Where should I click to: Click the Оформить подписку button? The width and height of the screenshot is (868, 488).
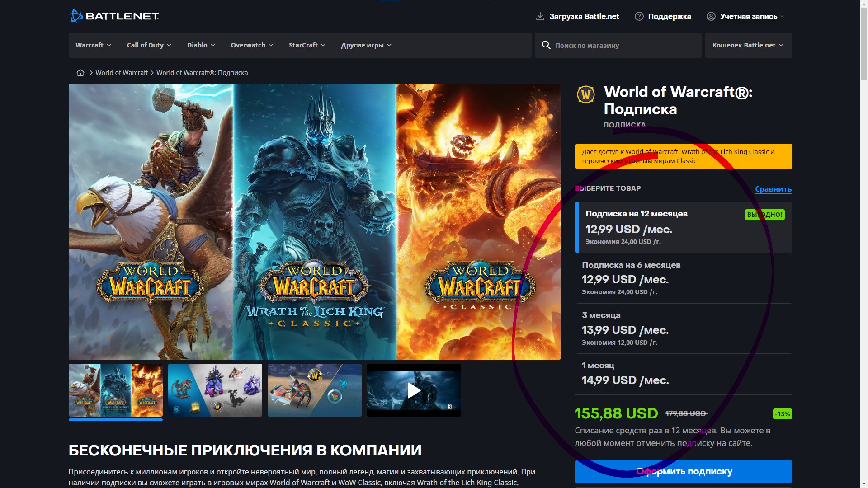pos(683,472)
